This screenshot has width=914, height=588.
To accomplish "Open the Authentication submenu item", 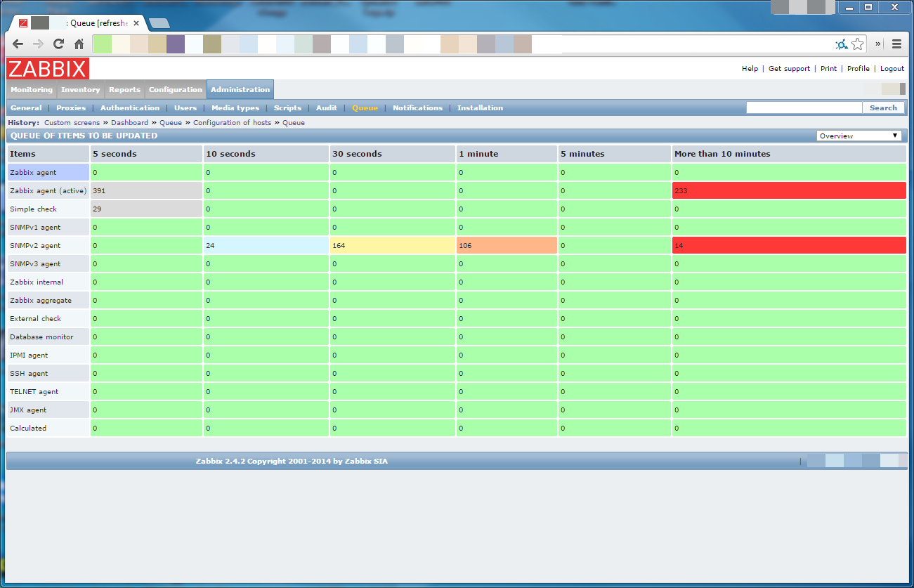I will pyautogui.click(x=130, y=108).
